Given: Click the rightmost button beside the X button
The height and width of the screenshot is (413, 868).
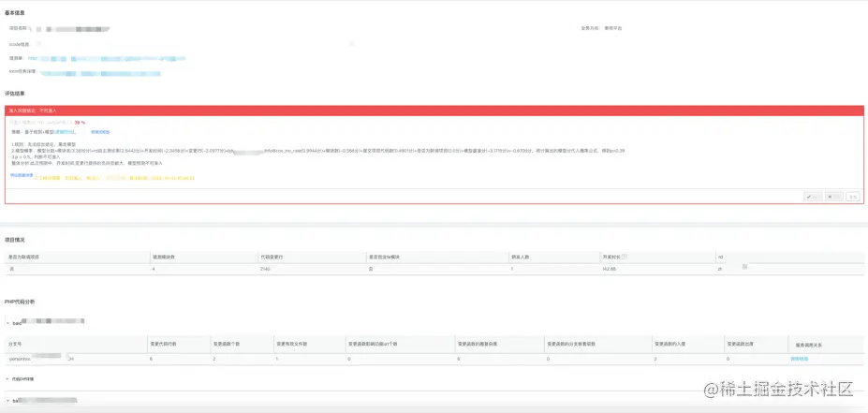Looking at the screenshot, I should click(853, 197).
